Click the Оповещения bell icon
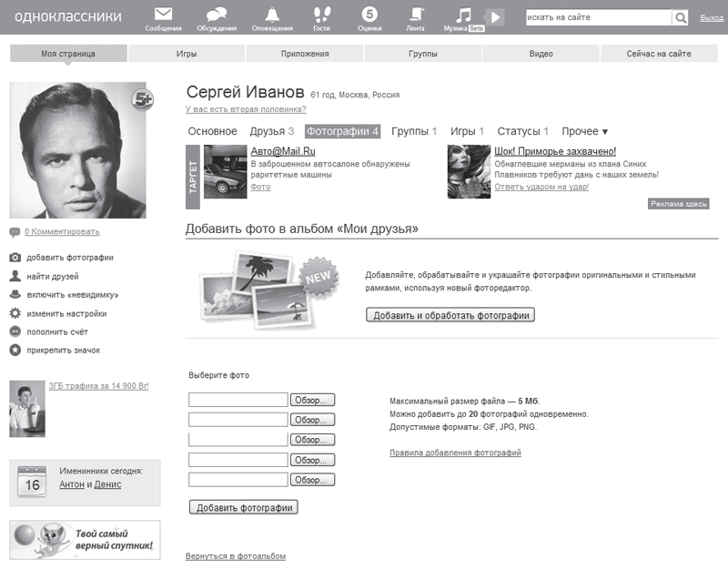Image resolution: width=728 pixels, height=570 pixels. click(x=272, y=15)
